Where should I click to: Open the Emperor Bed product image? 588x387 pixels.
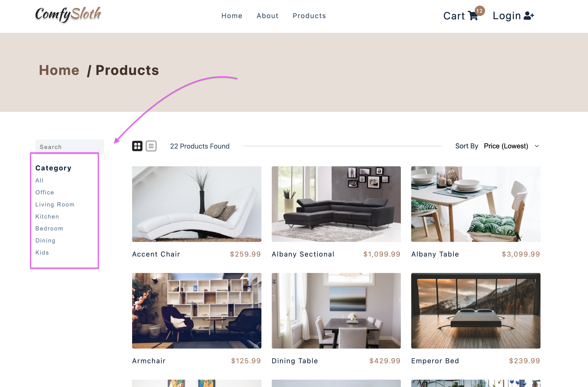pos(476,311)
